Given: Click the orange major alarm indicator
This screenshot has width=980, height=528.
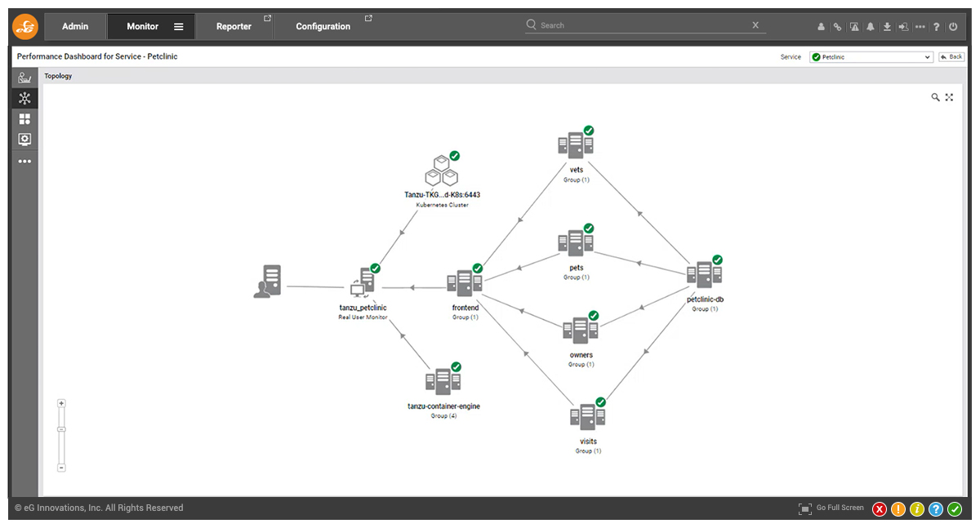Looking at the screenshot, I should coord(898,509).
